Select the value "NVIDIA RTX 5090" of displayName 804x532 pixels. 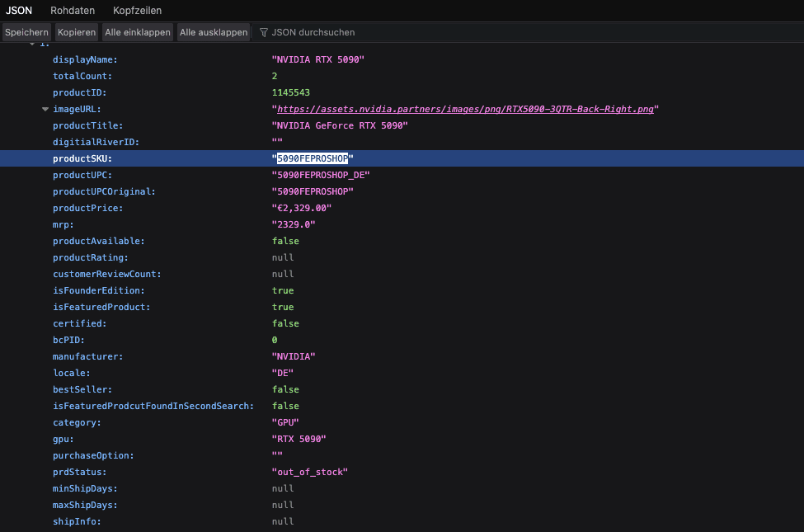tap(318, 59)
